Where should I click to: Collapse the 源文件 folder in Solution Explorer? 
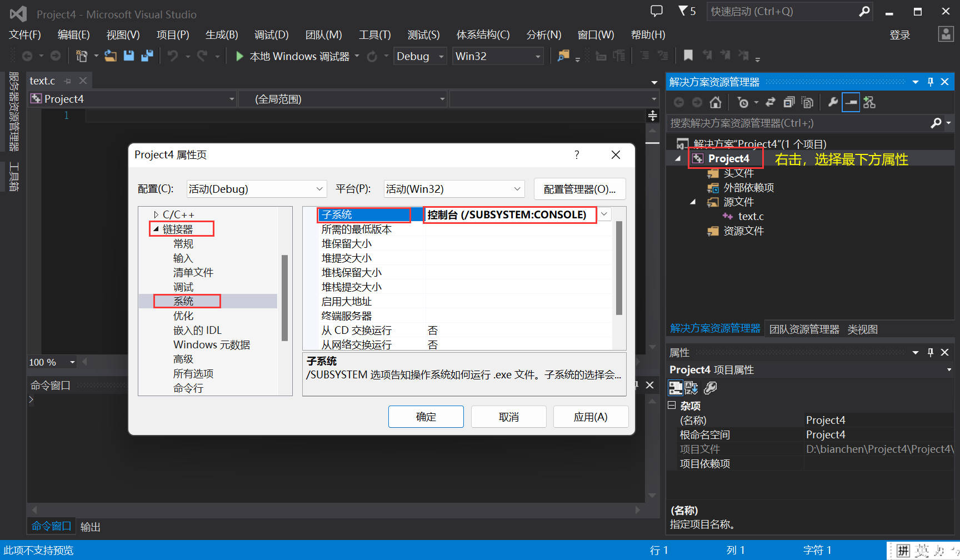coord(693,202)
